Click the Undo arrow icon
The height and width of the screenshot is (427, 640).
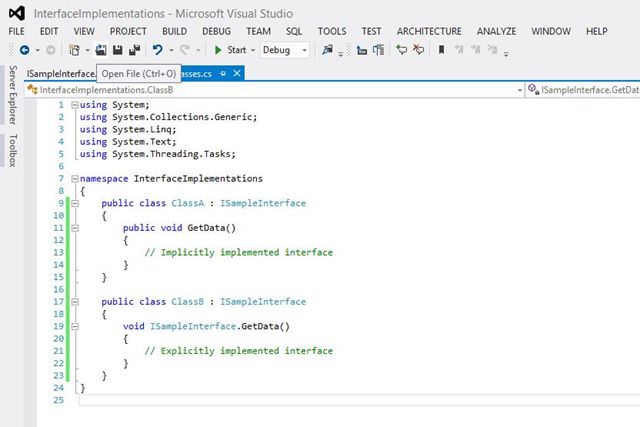click(x=158, y=50)
